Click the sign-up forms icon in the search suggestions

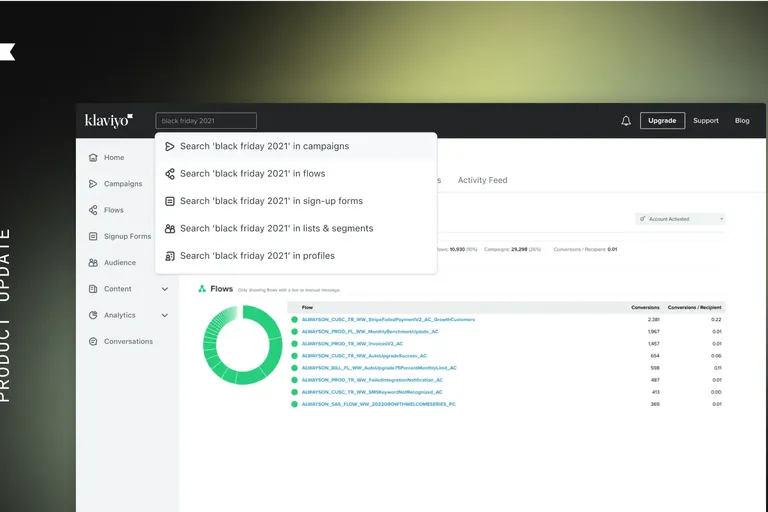click(x=170, y=201)
